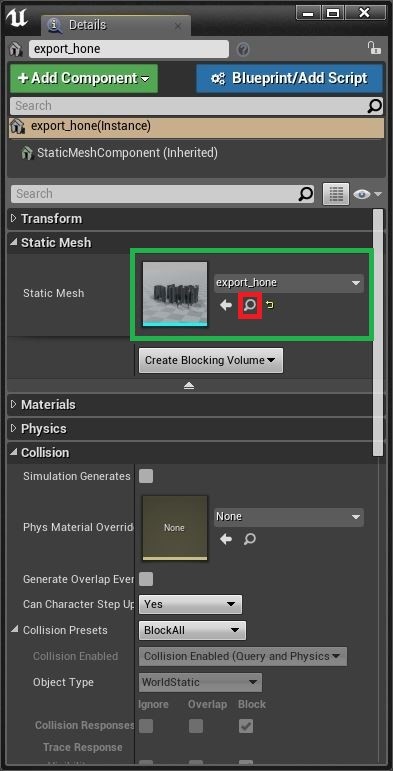Close the Details tab
This screenshot has height=771, width=393.
(178, 26)
